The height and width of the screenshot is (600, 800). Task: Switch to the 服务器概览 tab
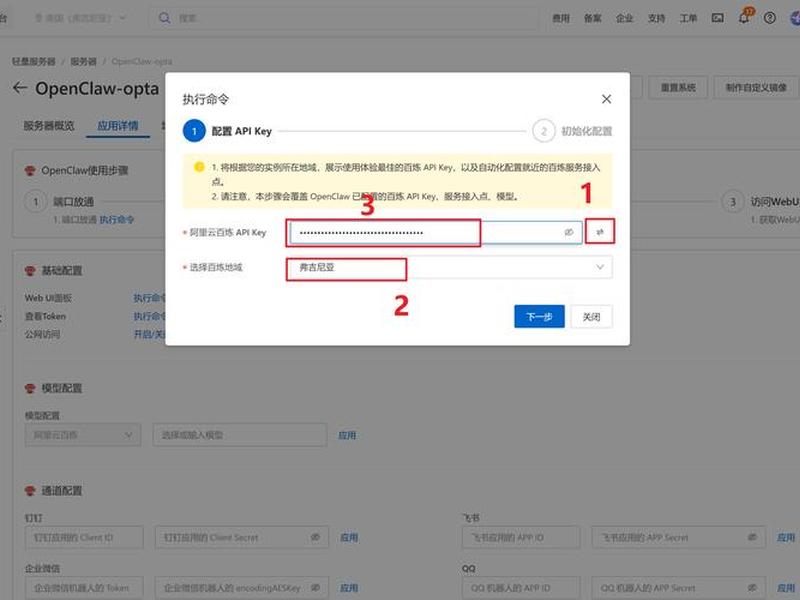click(x=49, y=126)
